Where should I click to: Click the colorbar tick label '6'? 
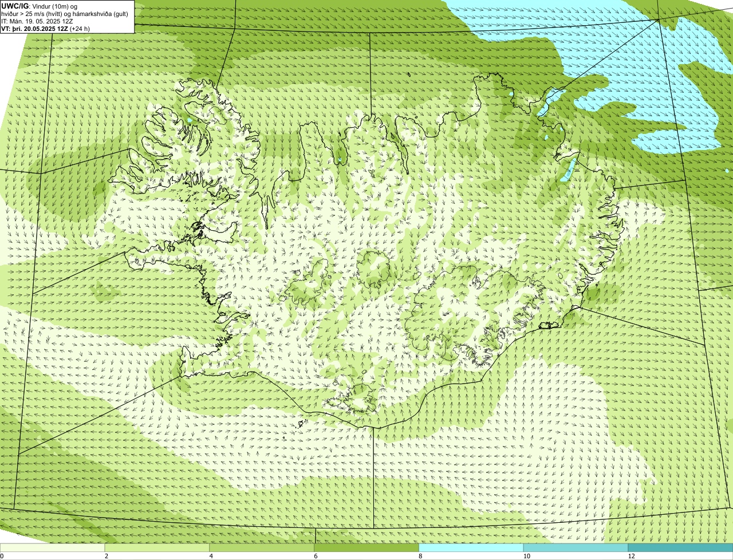click(x=316, y=556)
